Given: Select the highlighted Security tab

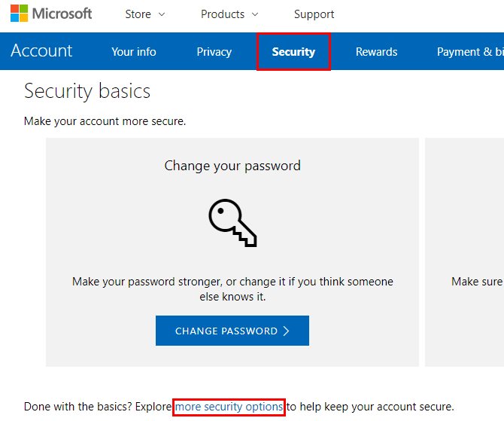Looking at the screenshot, I should point(293,52).
